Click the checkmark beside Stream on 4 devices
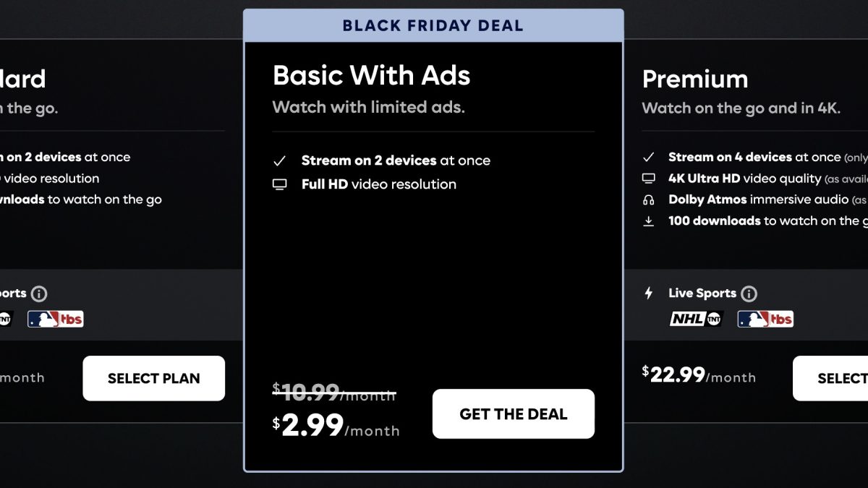Screen dimensions: 868x488 pos(649,157)
